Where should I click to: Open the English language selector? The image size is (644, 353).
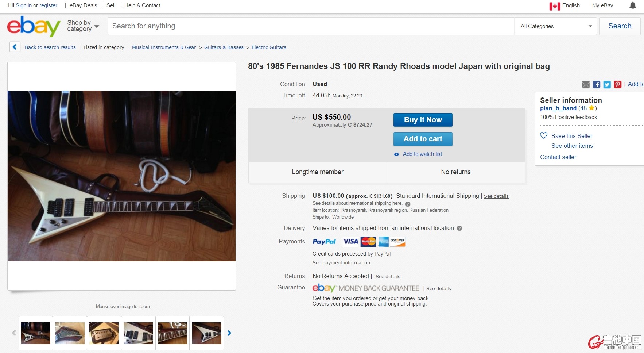point(565,5)
